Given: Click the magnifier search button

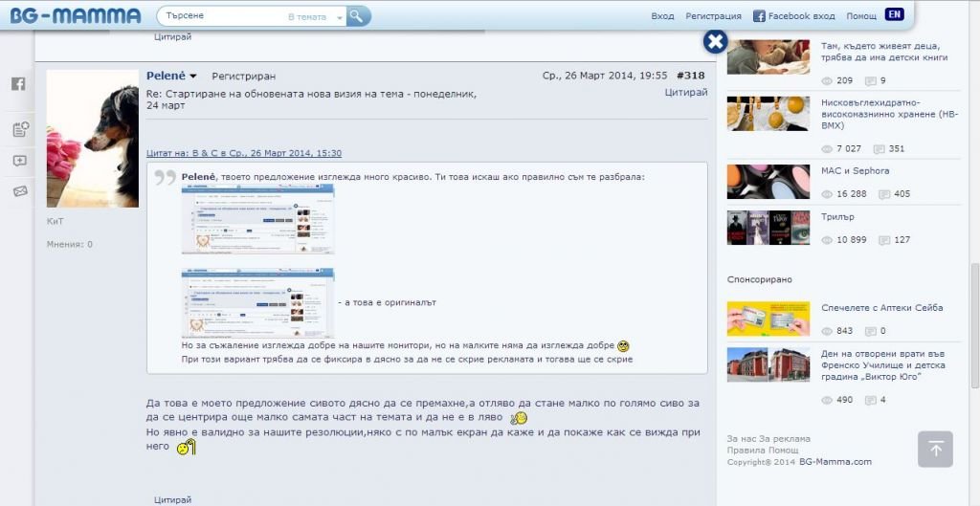Looking at the screenshot, I should [x=357, y=16].
